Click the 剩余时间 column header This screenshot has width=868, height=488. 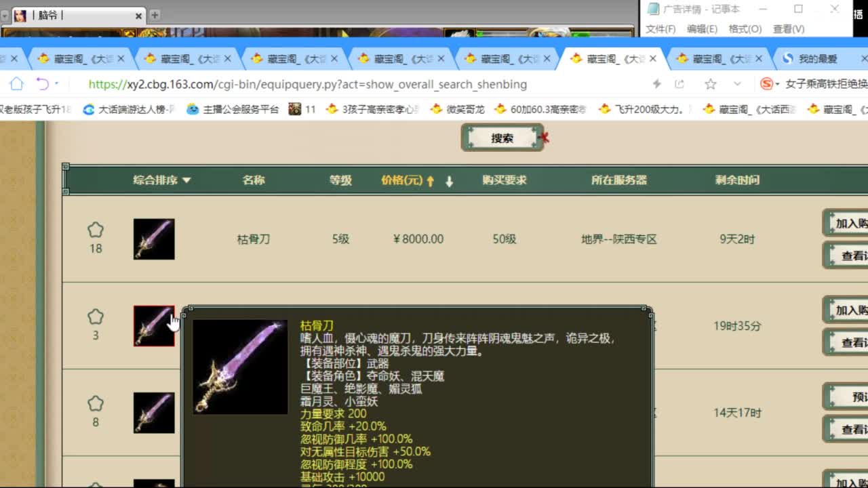[x=737, y=180]
